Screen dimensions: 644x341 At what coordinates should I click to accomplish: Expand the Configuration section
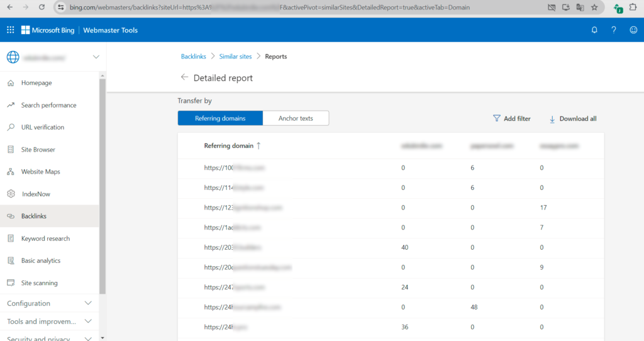[x=87, y=303]
